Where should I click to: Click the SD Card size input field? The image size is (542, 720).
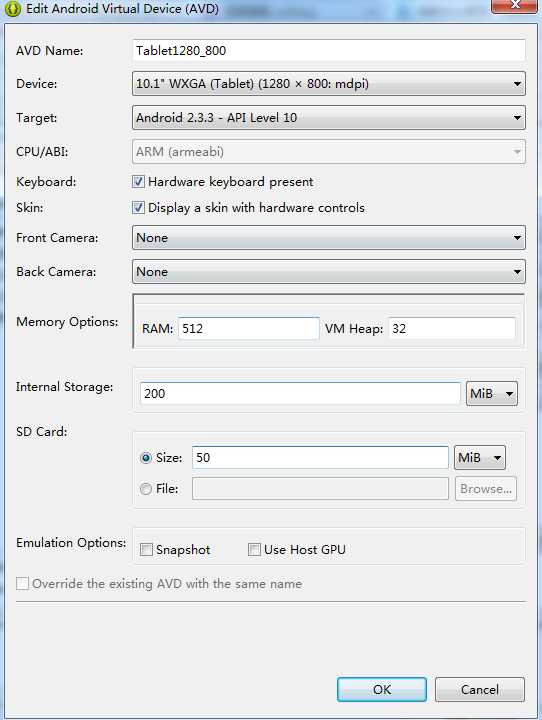(x=320, y=457)
